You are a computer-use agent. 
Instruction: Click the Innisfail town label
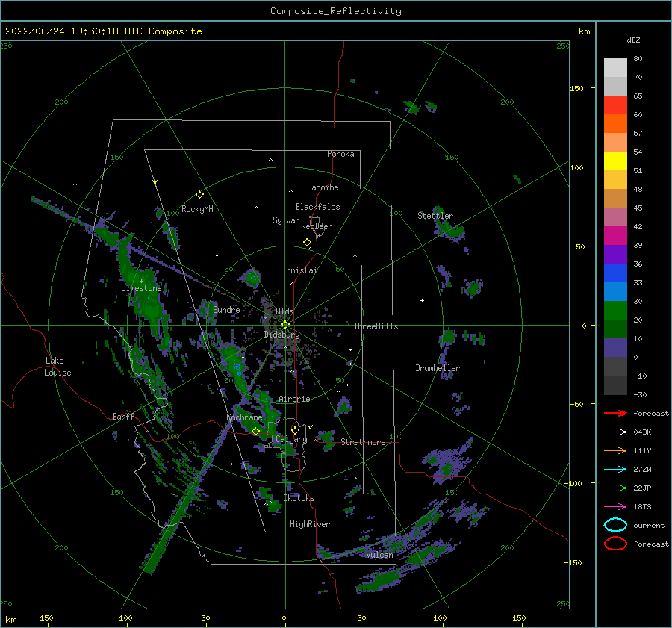tap(302, 270)
